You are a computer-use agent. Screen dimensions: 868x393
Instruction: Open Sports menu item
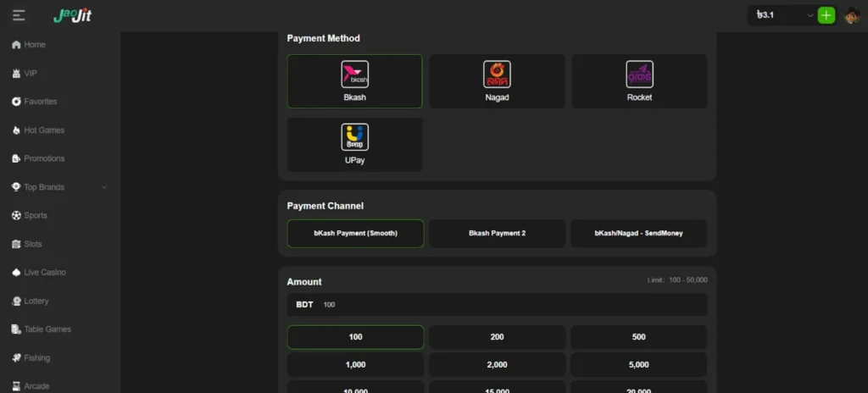36,215
